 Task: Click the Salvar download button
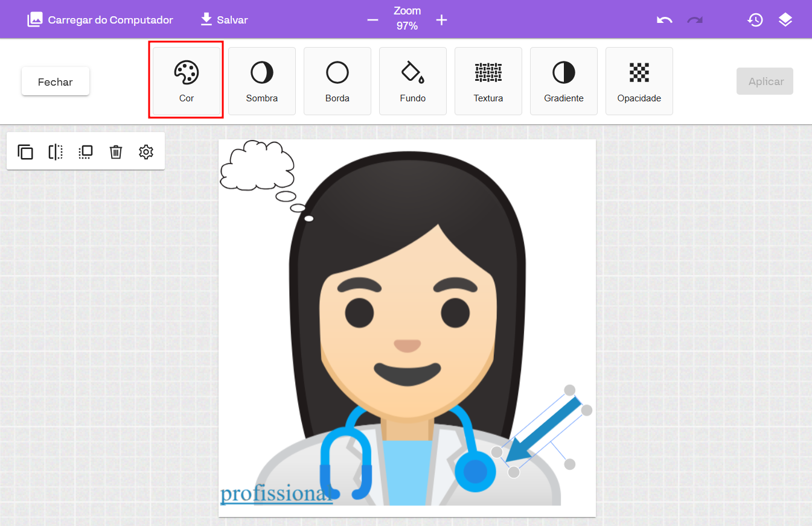tap(224, 20)
